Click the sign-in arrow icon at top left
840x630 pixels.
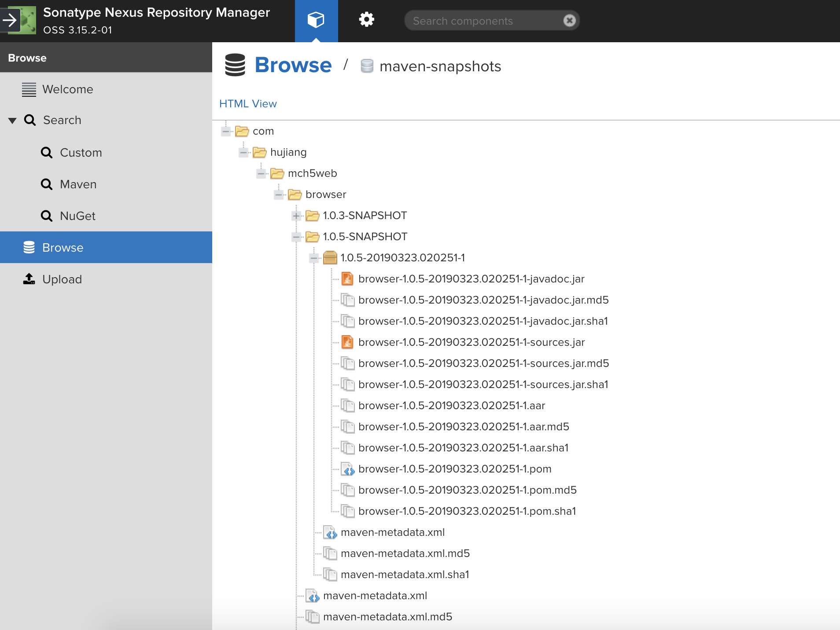point(10,20)
